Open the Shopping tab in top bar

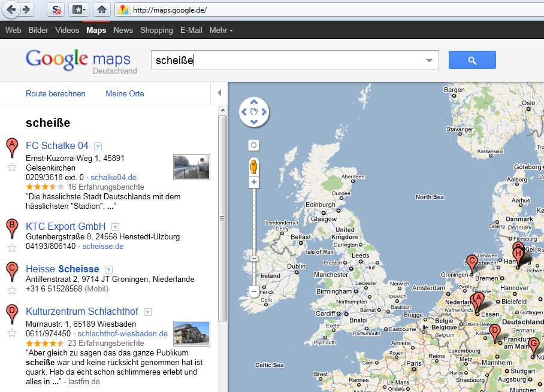156,30
